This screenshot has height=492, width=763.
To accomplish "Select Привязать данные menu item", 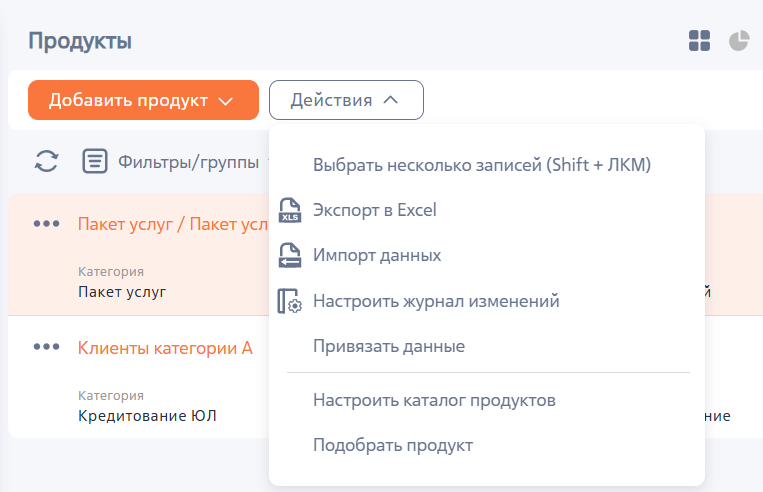I will (389, 346).
